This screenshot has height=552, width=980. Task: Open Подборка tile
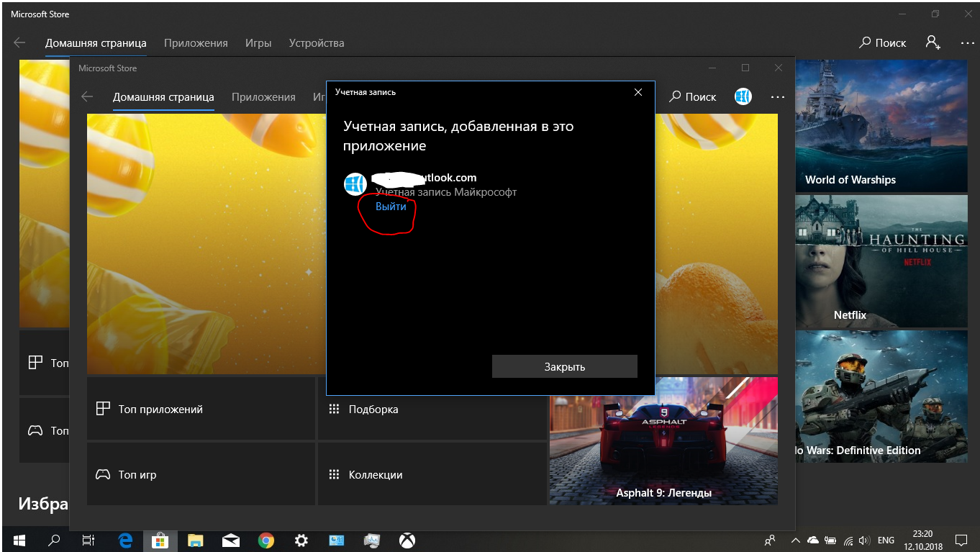pyautogui.click(x=432, y=409)
